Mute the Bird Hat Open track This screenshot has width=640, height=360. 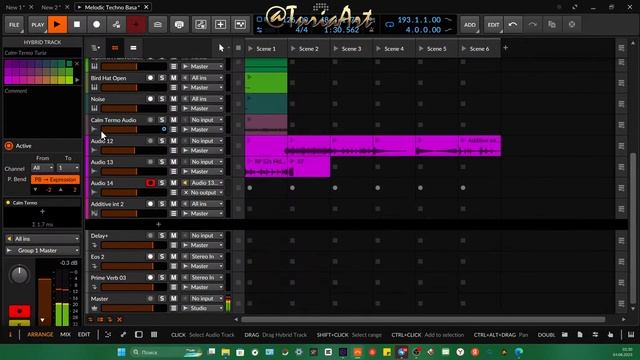(173, 78)
